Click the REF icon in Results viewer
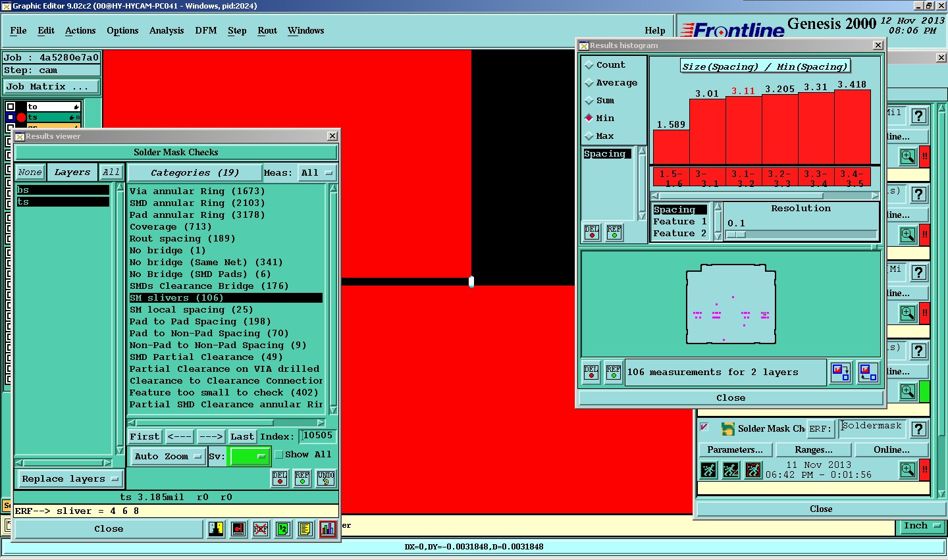 [302, 478]
